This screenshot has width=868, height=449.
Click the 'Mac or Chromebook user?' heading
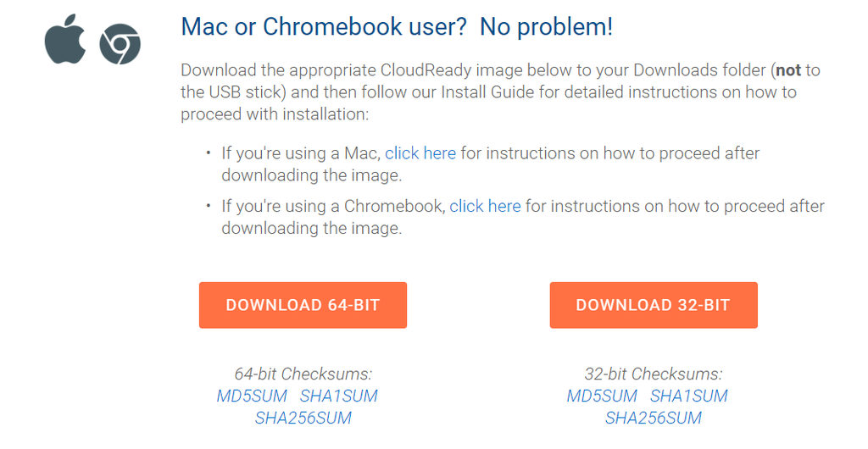[325, 27]
